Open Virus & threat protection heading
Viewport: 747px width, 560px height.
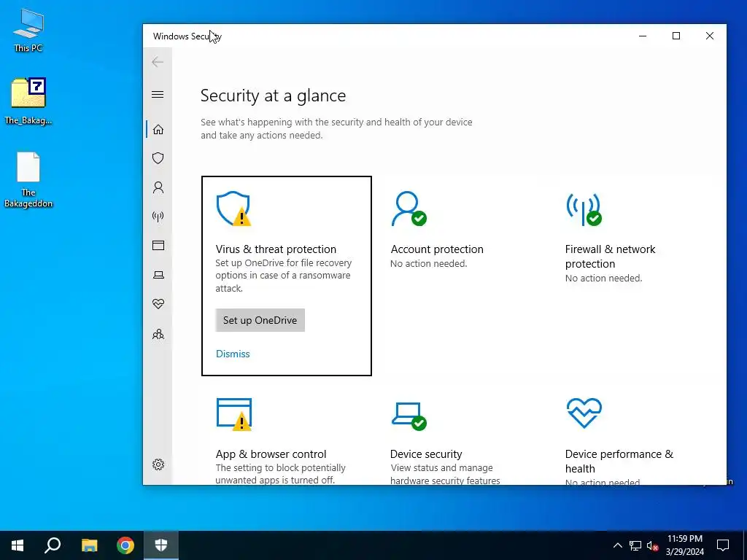click(276, 249)
